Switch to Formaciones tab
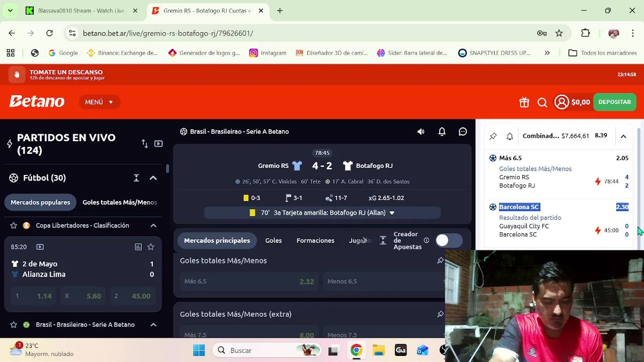644x362 pixels. 315,240
